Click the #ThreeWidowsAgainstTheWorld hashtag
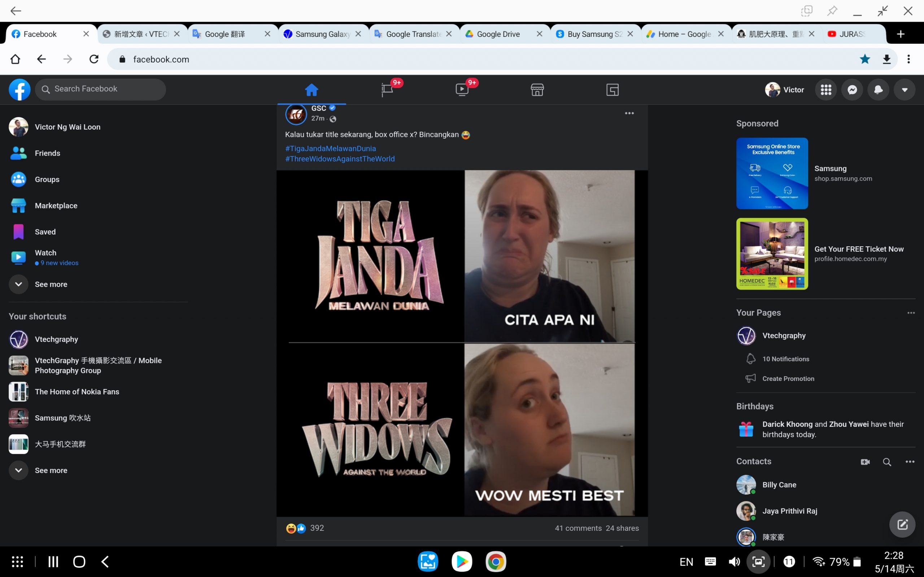The width and height of the screenshot is (924, 577). click(x=340, y=159)
